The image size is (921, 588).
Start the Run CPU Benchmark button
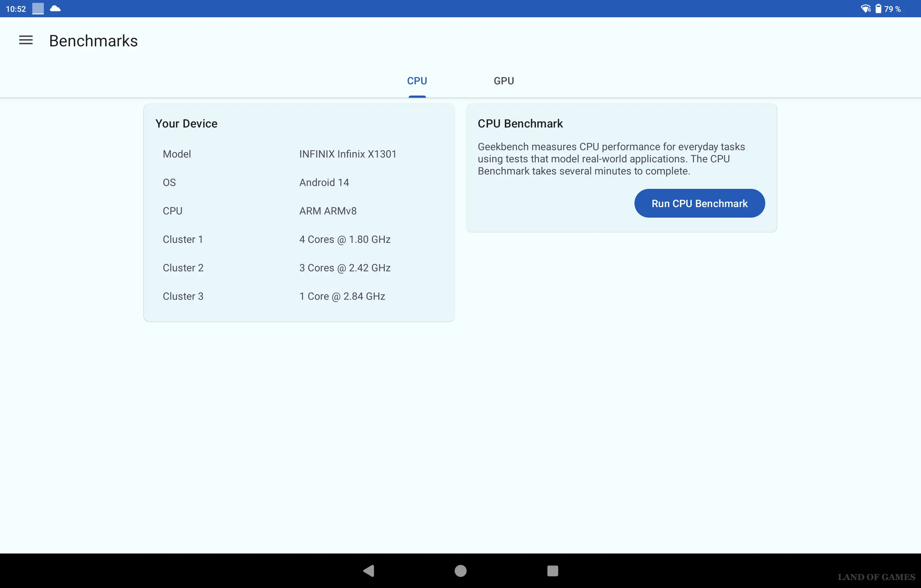(699, 203)
